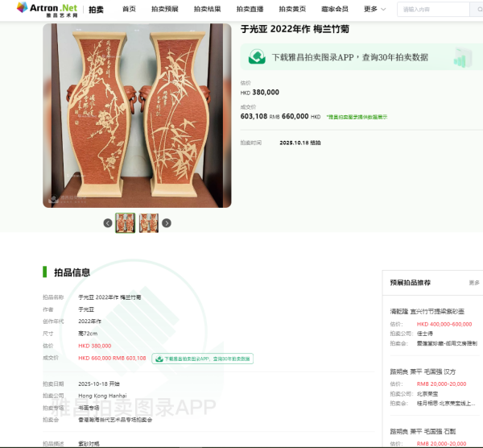Click the search magnifier icon
Image resolution: width=483 pixels, height=448 pixels.
tap(479, 9)
